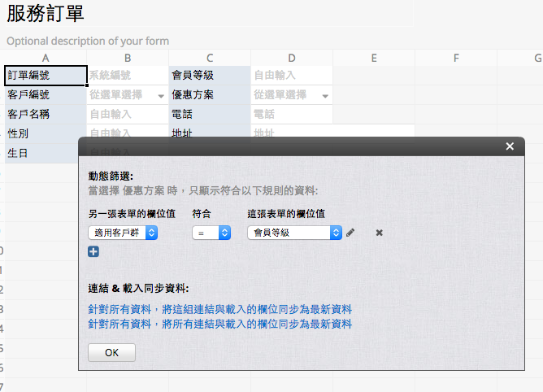
Task: Remove the filter rule with X icon
Action: click(x=379, y=233)
